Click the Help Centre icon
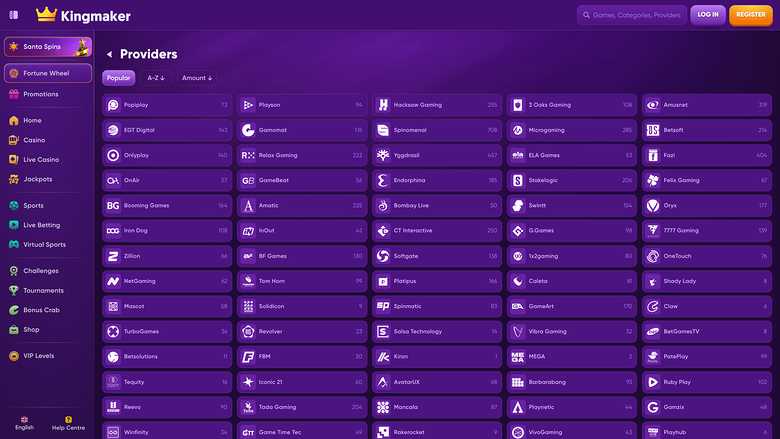 click(68, 419)
